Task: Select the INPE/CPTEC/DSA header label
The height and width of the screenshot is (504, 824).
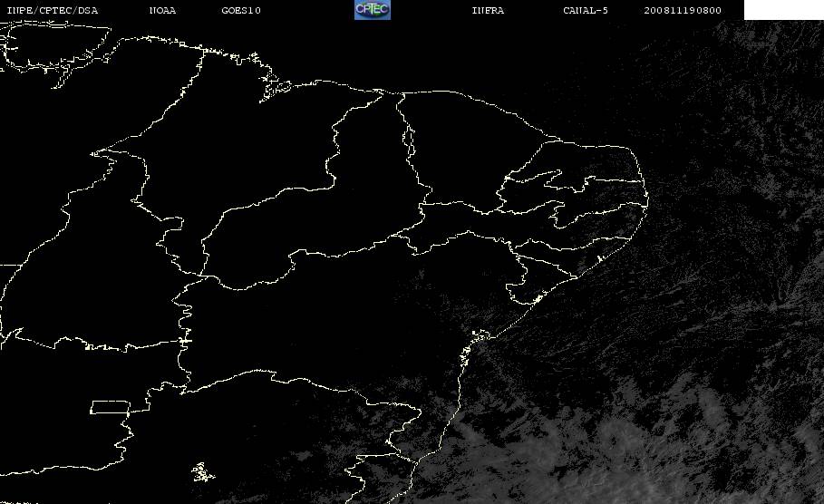Action: click(52, 10)
